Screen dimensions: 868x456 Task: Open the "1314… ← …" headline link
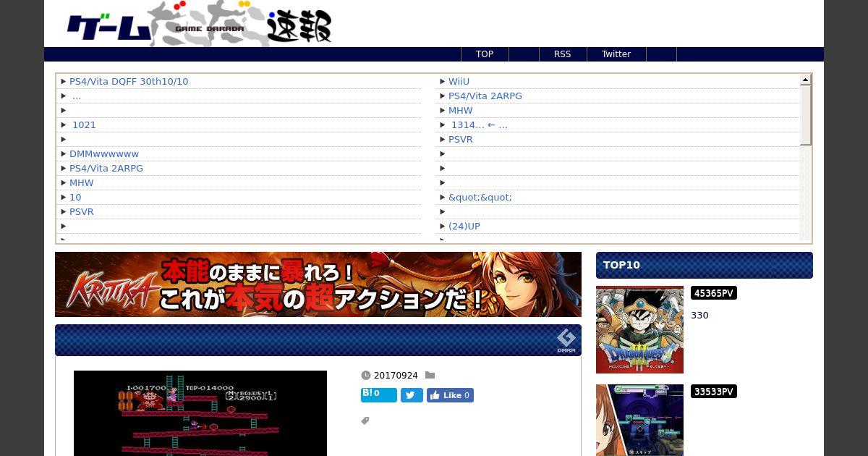[480, 125]
